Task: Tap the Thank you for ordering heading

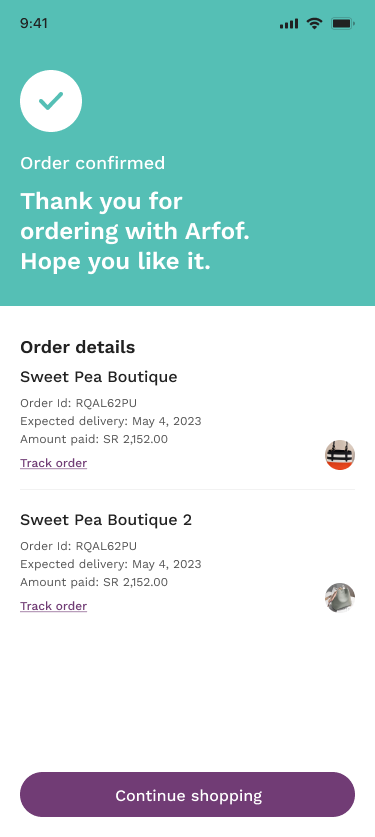Action: click(x=135, y=231)
